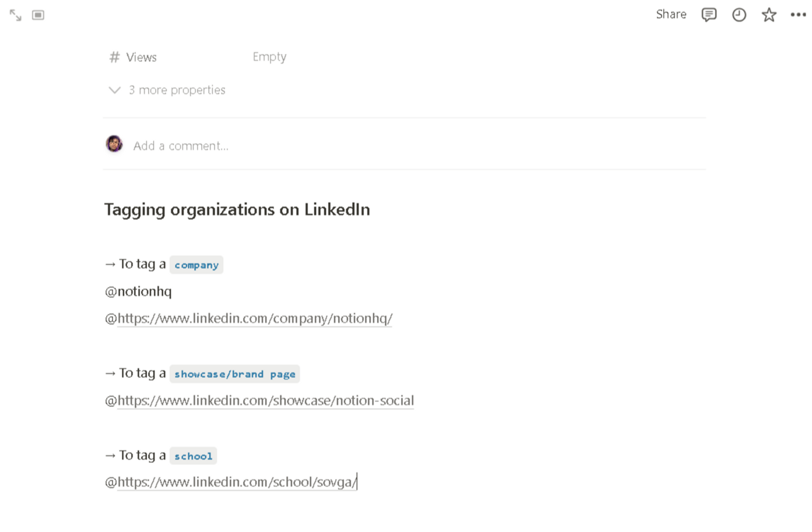Viewport: 812px width, 532px height.
Task: Click the 'company' inline code tag
Action: click(x=196, y=265)
